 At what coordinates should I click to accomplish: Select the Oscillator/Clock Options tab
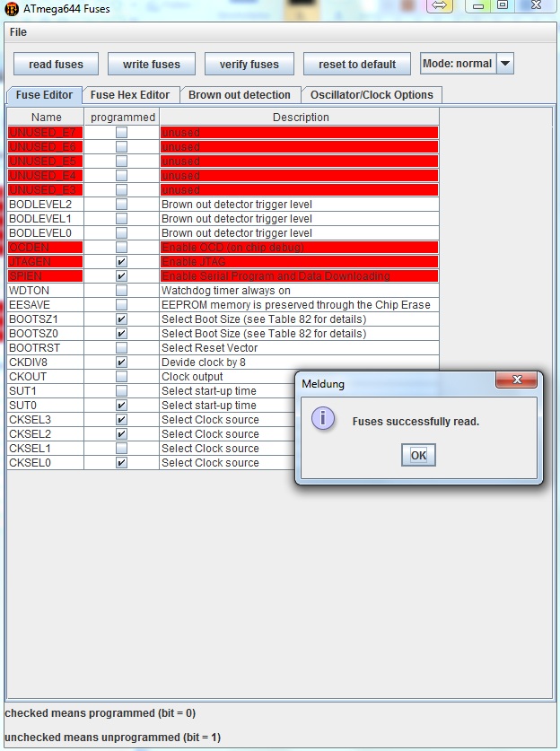point(372,94)
